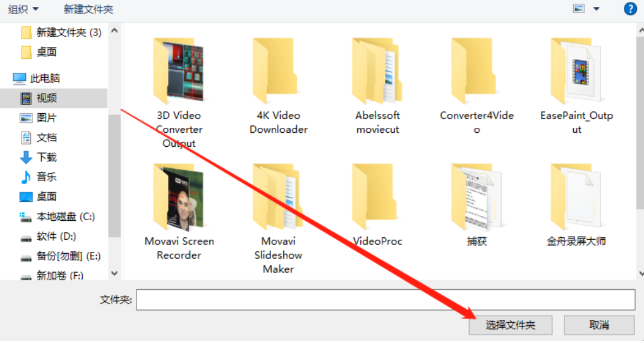Viewport: 644px width, 341px height.
Task: Click the Movavi Screen Recorder name text
Action: pyautogui.click(x=179, y=248)
